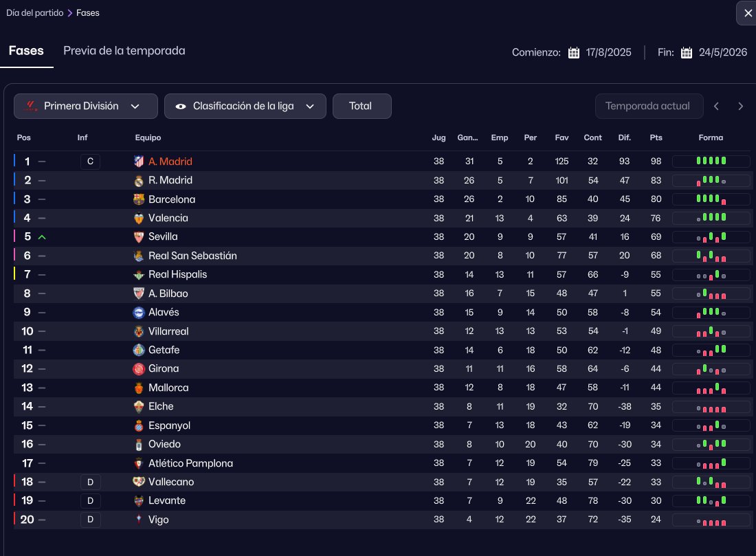756x556 pixels.
Task: Open the end date calendar icon
Action: 687,53
